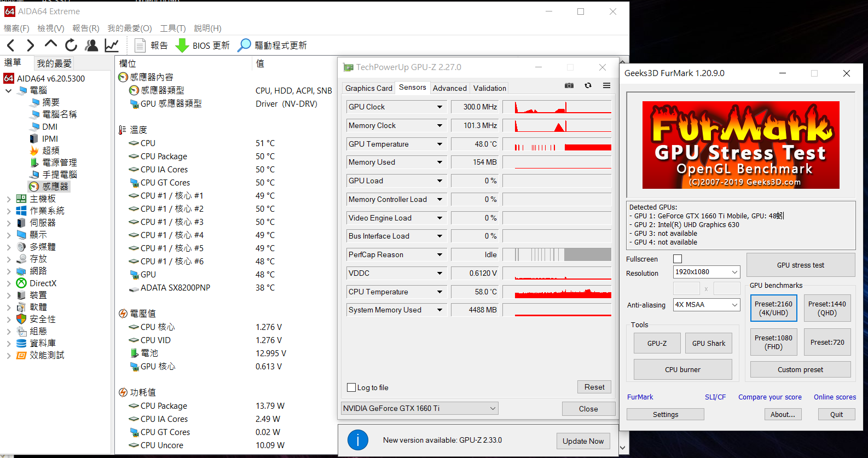Open the 工具(T) menu in AIDA64
This screenshot has width=868, height=458.
(x=172, y=28)
